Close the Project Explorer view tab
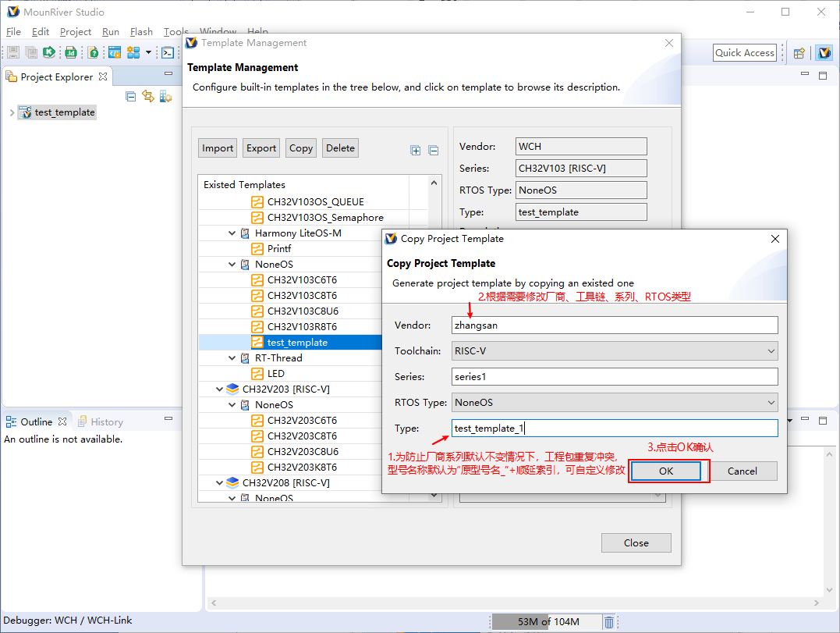 pos(103,76)
